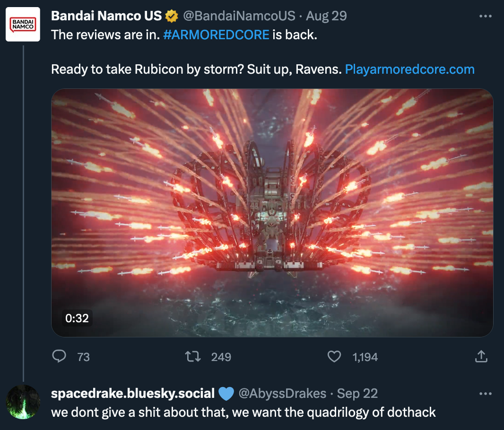Open the Sep 22 reply timestamp
This screenshot has height=430, width=504.
point(357,394)
